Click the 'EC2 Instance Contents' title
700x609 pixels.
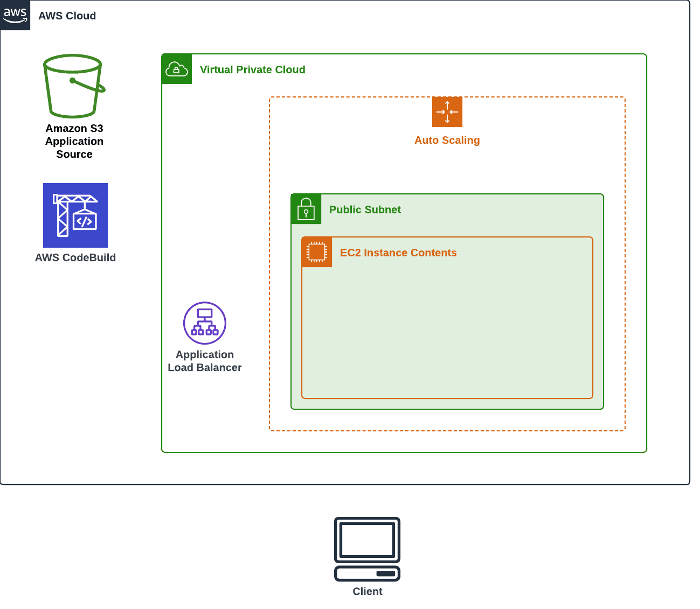coord(398,253)
